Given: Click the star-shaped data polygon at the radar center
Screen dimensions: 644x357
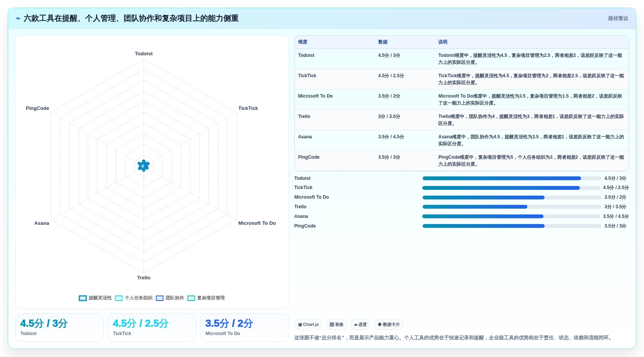Looking at the screenshot, I should pos(144,166).
